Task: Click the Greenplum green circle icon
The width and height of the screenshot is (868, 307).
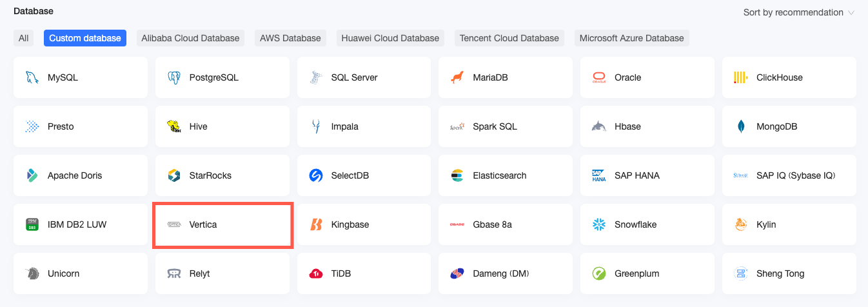Action: 599,273
